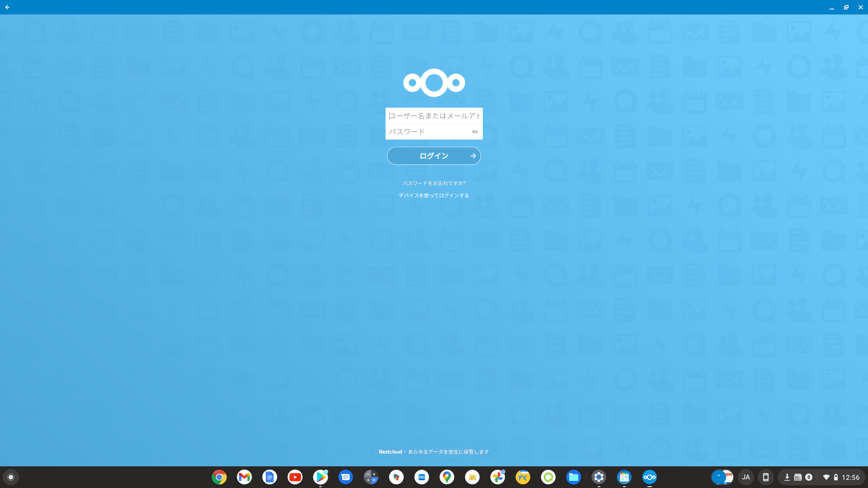This screenshot has width=868, height=488.
Task: Click the Nextcloud logo above the form
Action: (x=434, y=83)
